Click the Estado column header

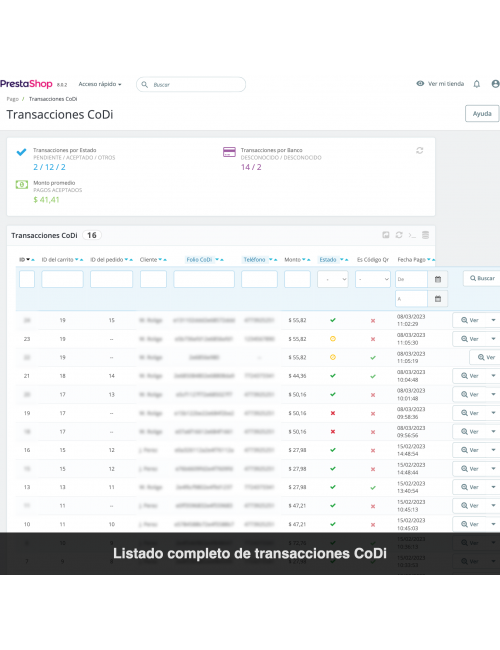coord(328,260)
